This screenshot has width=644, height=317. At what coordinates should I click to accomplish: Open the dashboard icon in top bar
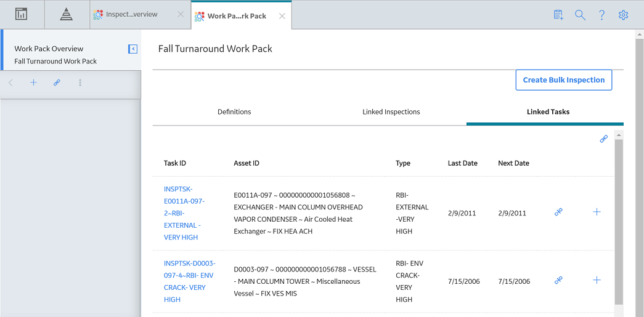click(x=22, y=14)
